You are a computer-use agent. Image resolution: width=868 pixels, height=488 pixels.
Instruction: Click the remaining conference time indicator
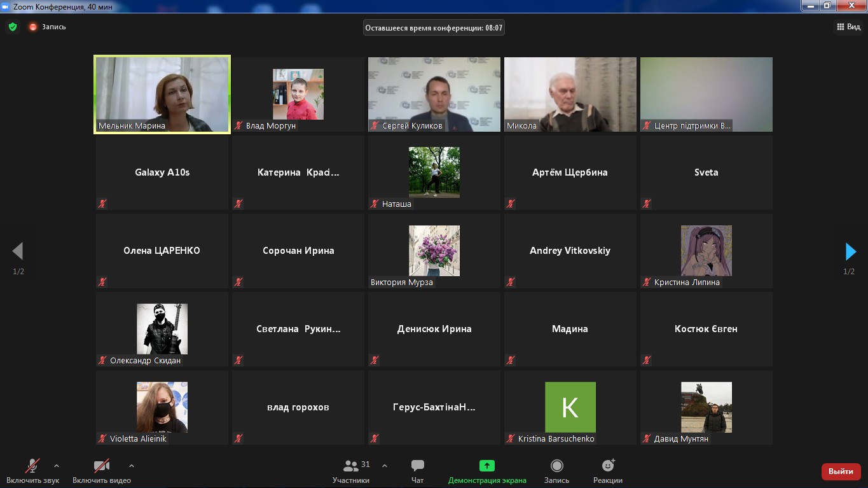434,27
